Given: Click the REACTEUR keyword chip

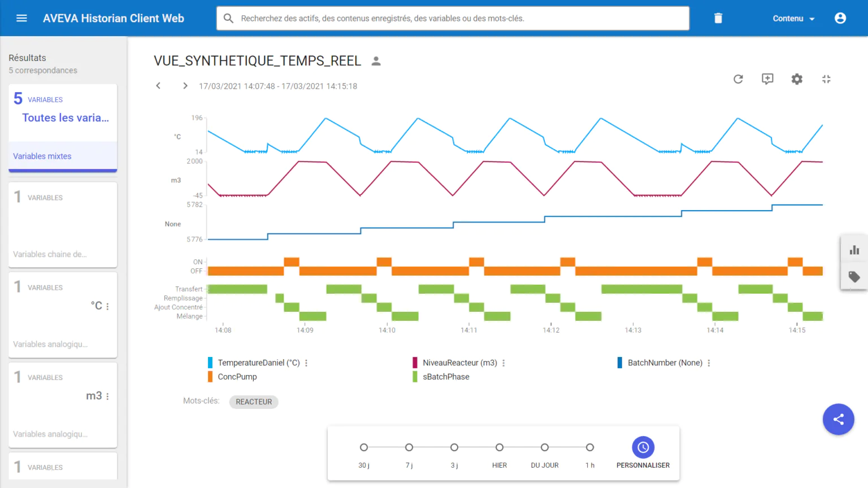Looking at the screenshot, I should point(254,402).
